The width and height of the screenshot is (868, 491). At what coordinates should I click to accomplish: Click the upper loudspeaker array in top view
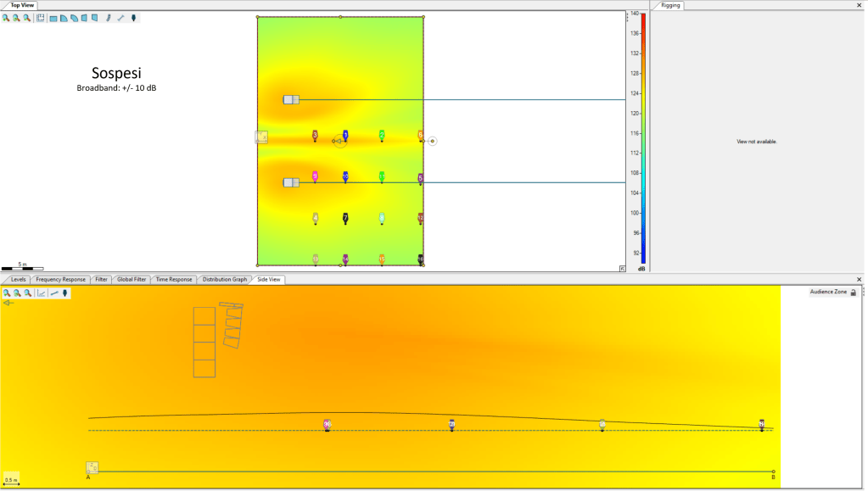[x=291, y=100]
